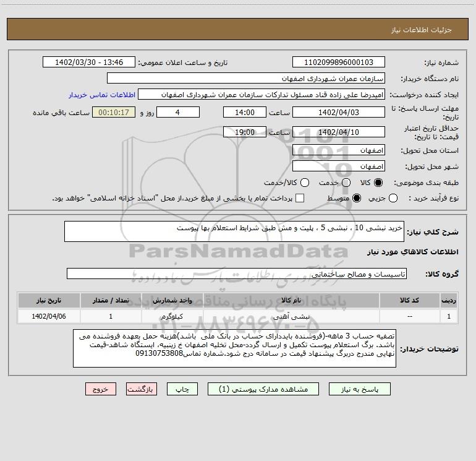Click the goods group field تاسیسات و مصالح ساختمانی
The width and height of the screenshot is (476, 461).
coord(237,274)
